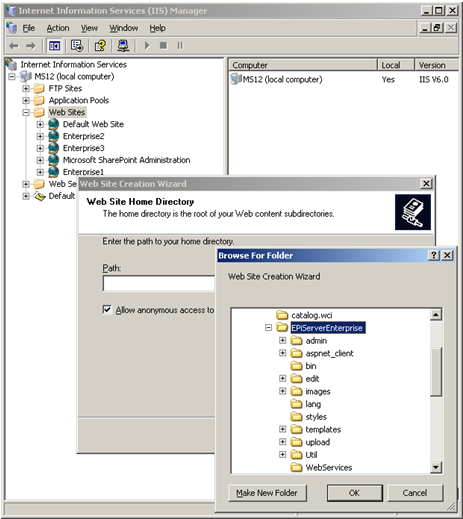Image resolution: width=463 pixels, height=519 pixels.
Task: Expand the FTP Sites tree node
Action: tap(26, 89)
